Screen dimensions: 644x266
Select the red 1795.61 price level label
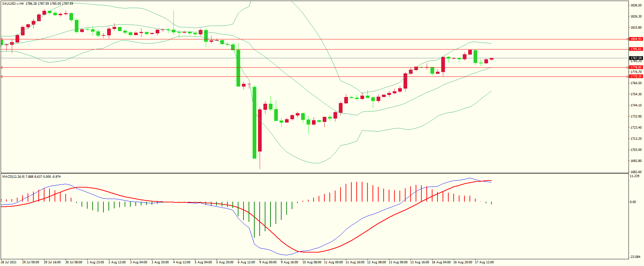[636, 49]
